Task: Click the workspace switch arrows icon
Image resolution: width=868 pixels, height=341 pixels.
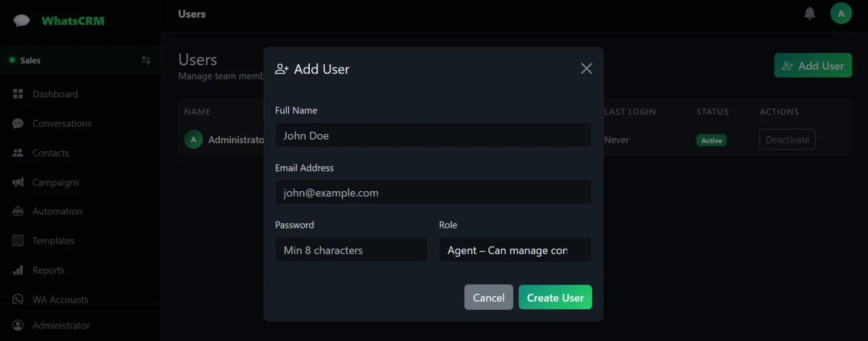Action: (146, 60)
